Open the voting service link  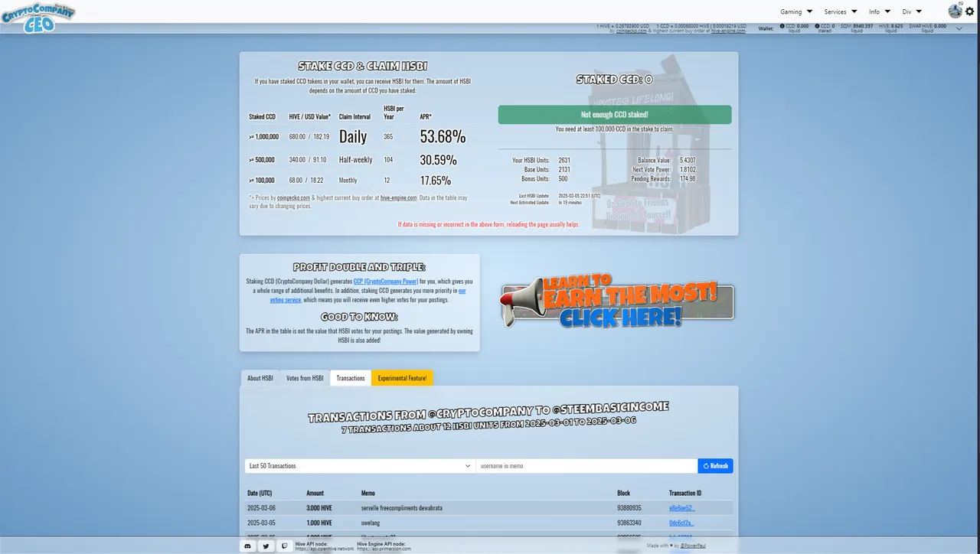[x=367, y=295]
